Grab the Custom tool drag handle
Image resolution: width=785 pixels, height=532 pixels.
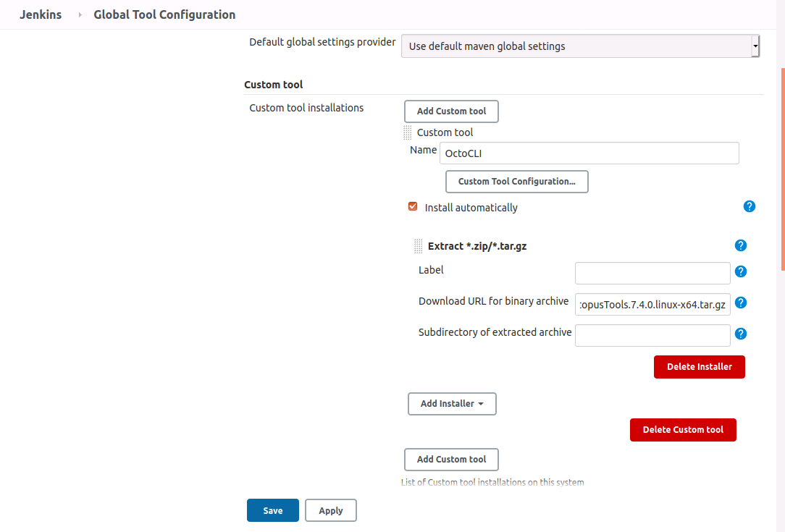click(407, 132)
